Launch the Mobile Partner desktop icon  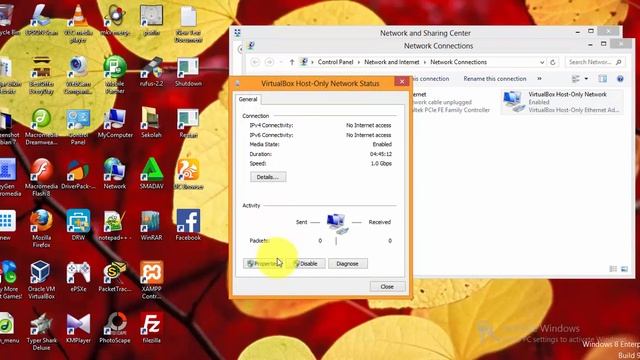point(115,75)
